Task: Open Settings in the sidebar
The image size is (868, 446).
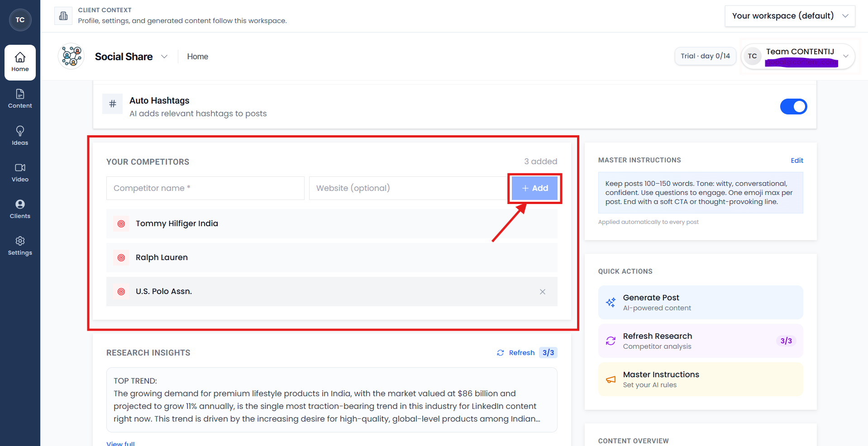Action: pos(20,246)
